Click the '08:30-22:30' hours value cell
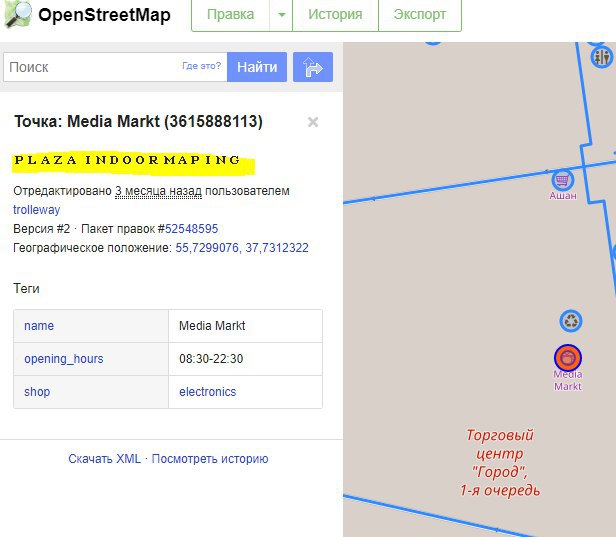 246,359
